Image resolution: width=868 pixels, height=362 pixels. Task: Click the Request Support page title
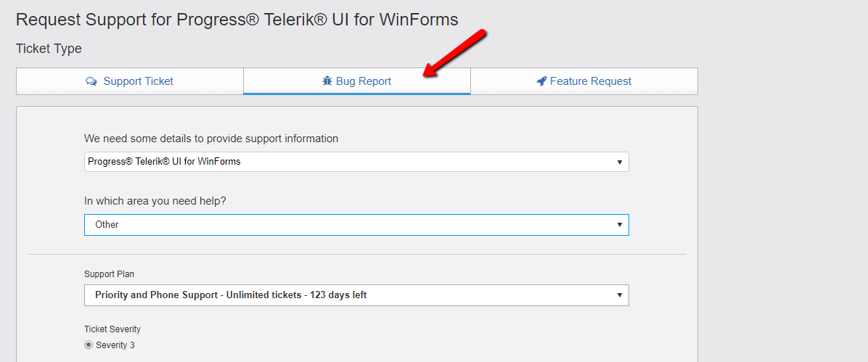tap(237, 20)
